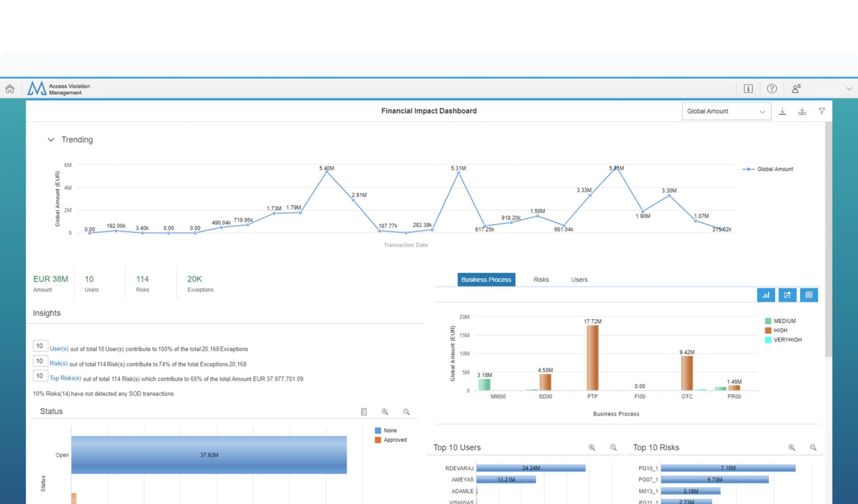
Task: Switch to bar chart view
Action: pos(766,295)
